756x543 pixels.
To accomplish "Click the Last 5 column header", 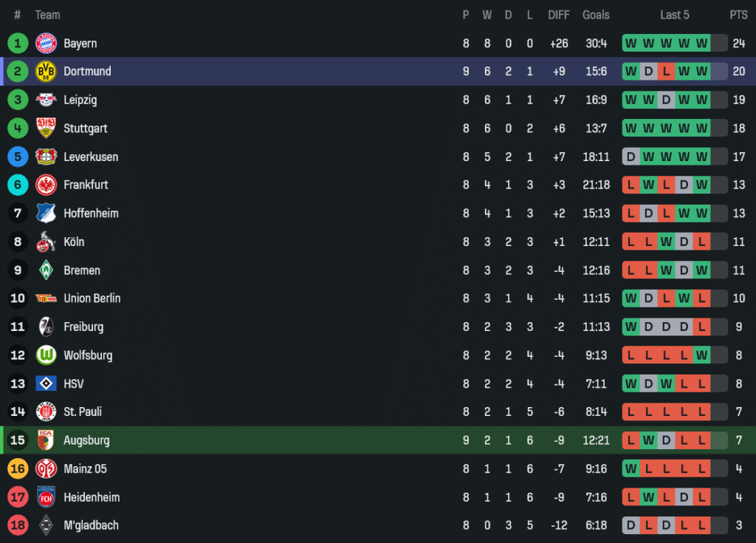I will [x=675, y=15].
